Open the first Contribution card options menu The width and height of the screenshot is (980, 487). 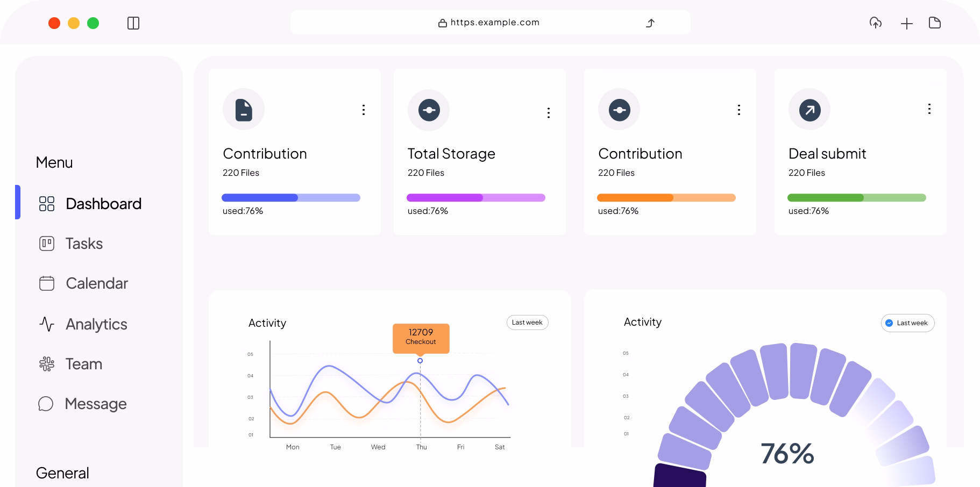point(363,110)
